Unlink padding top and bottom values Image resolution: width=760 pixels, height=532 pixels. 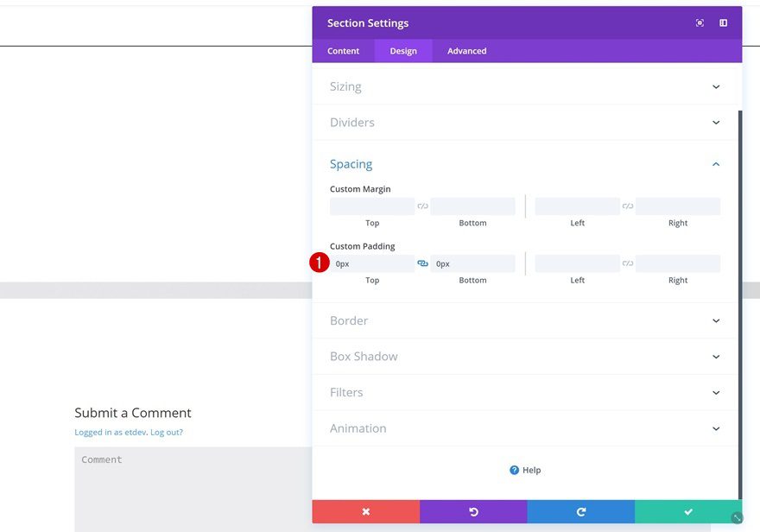(x=422, y=263)
